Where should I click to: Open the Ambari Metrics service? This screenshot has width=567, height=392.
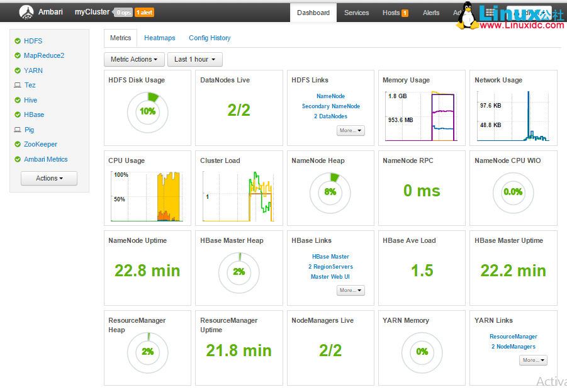(x=45, y=159)
